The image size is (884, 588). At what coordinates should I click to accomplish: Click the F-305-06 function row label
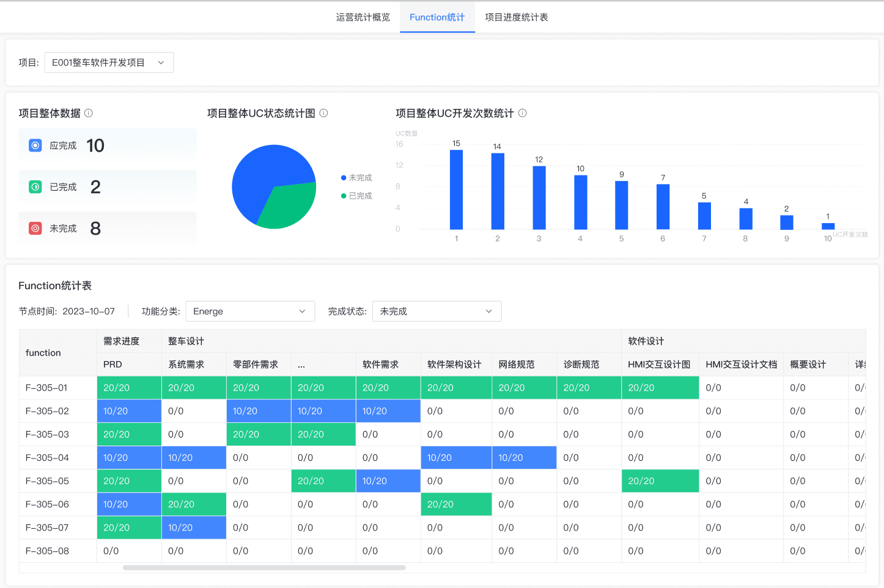(x=47, y=504)
